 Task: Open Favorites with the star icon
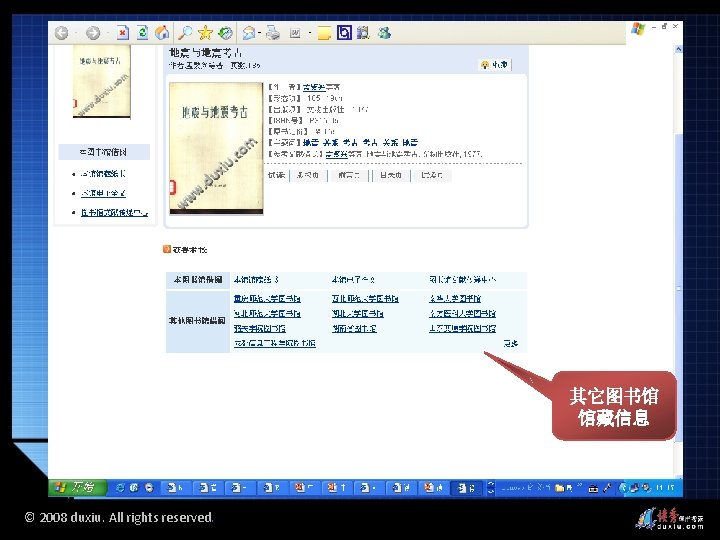click(x=205, y=33)
